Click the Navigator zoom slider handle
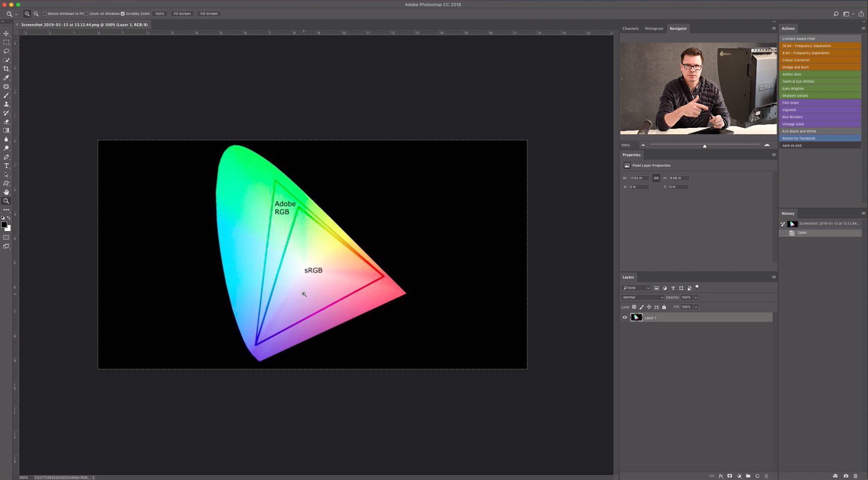Viewport: 868px width, 480px height. click(x=704, y=146)
